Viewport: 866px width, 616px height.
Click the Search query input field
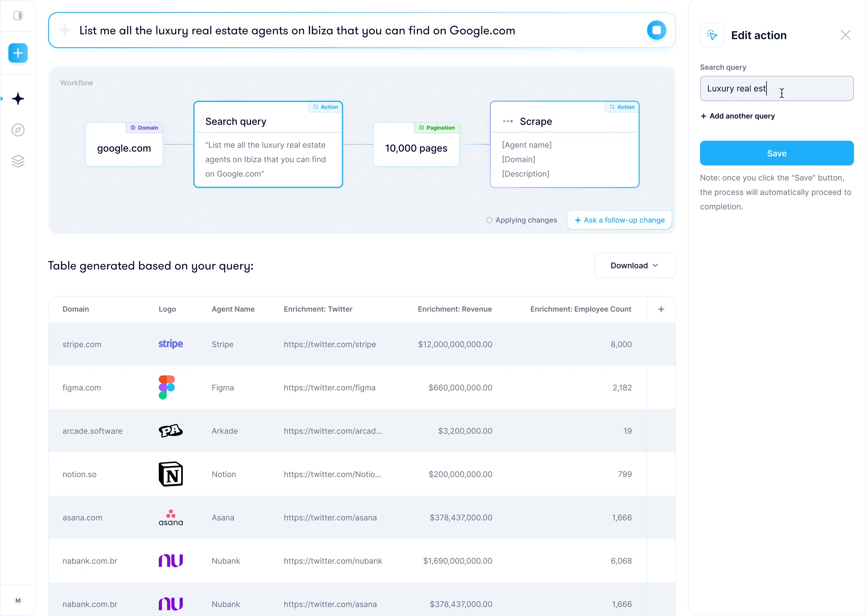777,89
